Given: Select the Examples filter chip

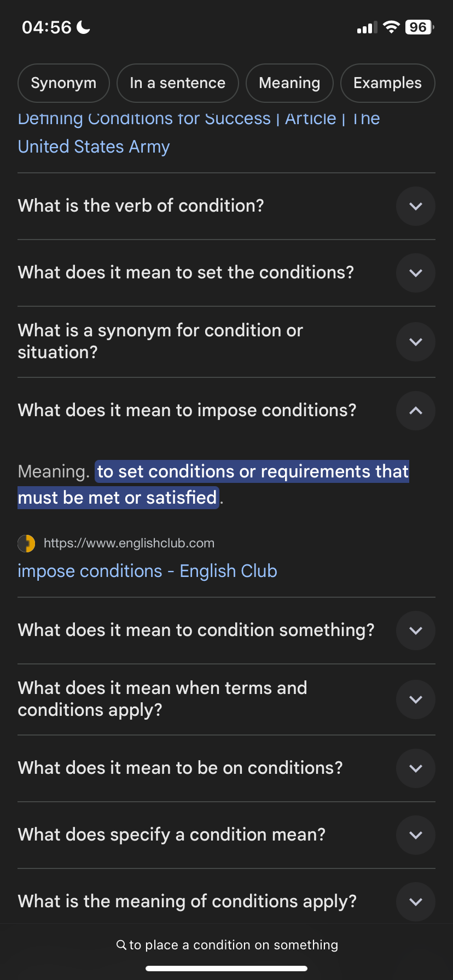Looking at the screenshot, I should 387,83.
